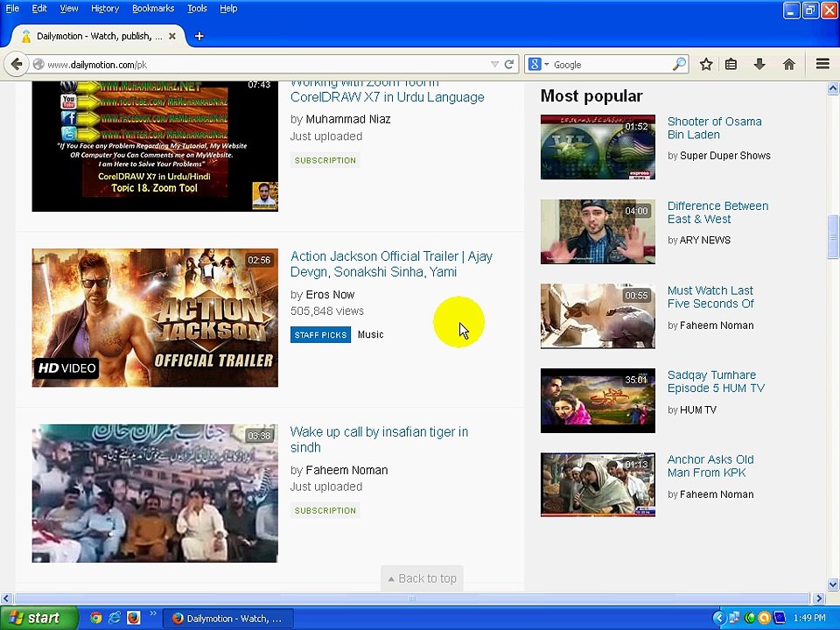This screenshot has width=840, height=630.
Task: Open the downloads arrow icon
Action: pyautogui.click(x=759, y=64)
